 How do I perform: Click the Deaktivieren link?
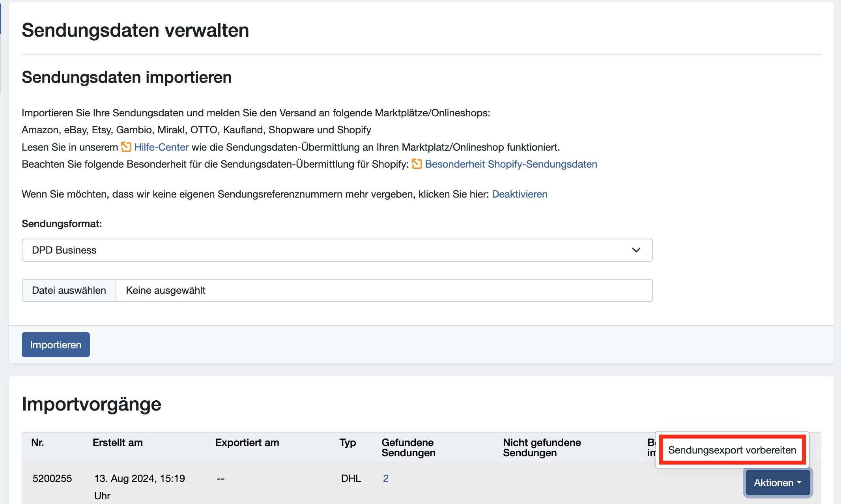[520, 194]
